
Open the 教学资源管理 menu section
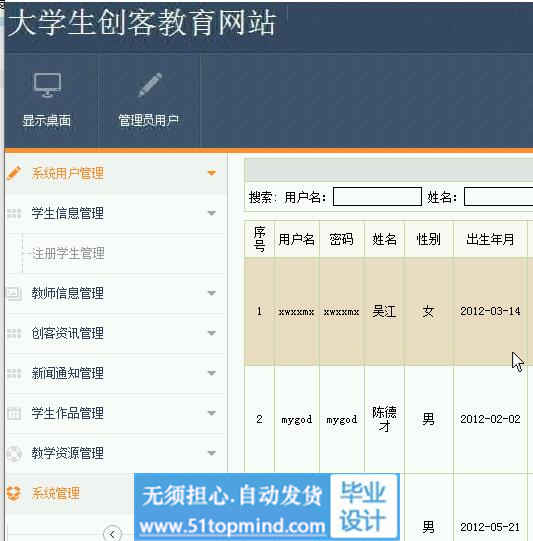116,453
